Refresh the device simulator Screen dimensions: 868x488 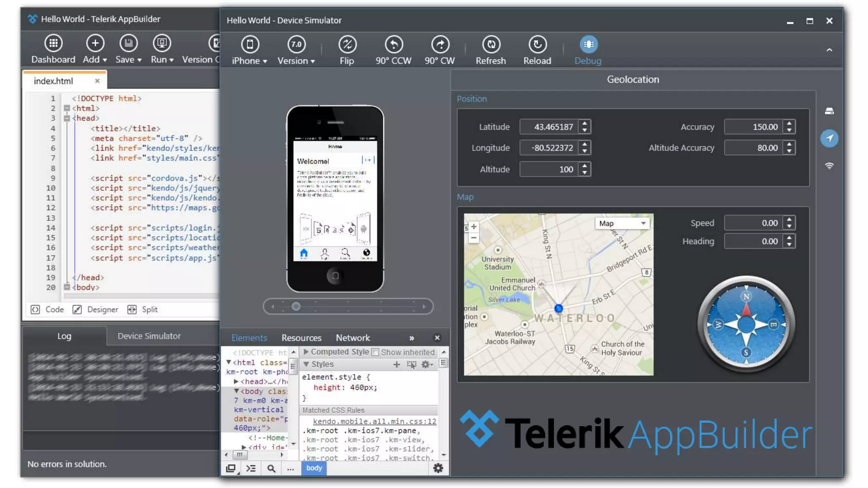[x=491, y=50]
